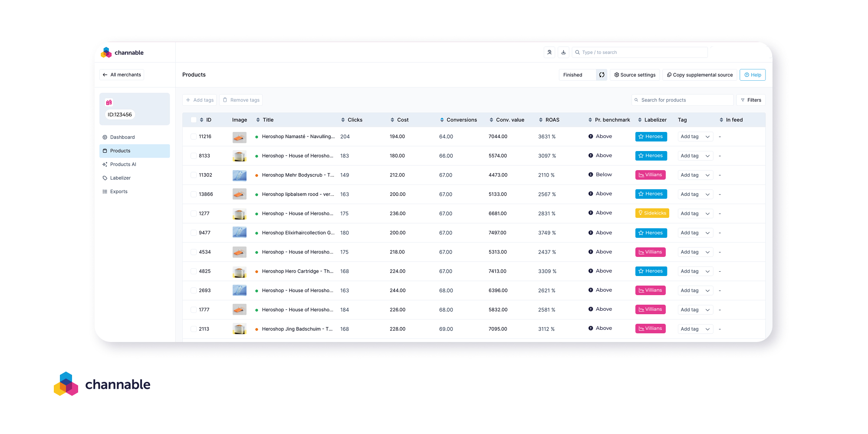868x434 pixels.
Task: Navigate to Exports in the sidebar
Action: [135, 191]
